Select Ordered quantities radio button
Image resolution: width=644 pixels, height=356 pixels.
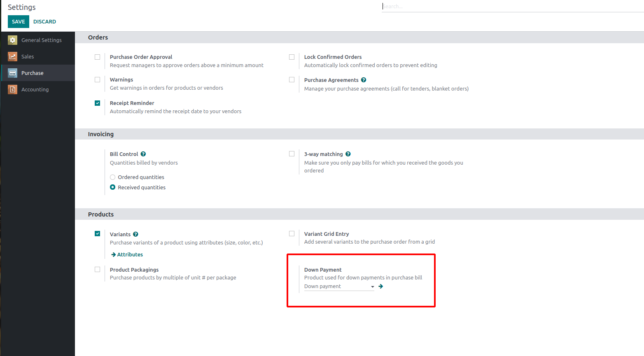pos(112,177)
